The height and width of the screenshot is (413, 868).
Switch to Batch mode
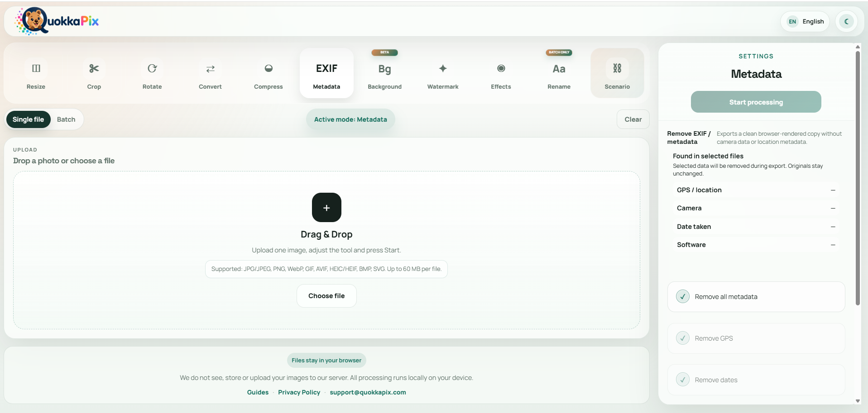pos(66,119)
